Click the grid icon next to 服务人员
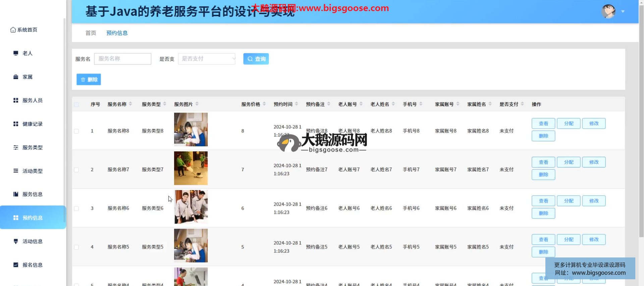Image resolution: width=644 pixels, height=286 pixels. pyautogui.click(x=16, y=100)
